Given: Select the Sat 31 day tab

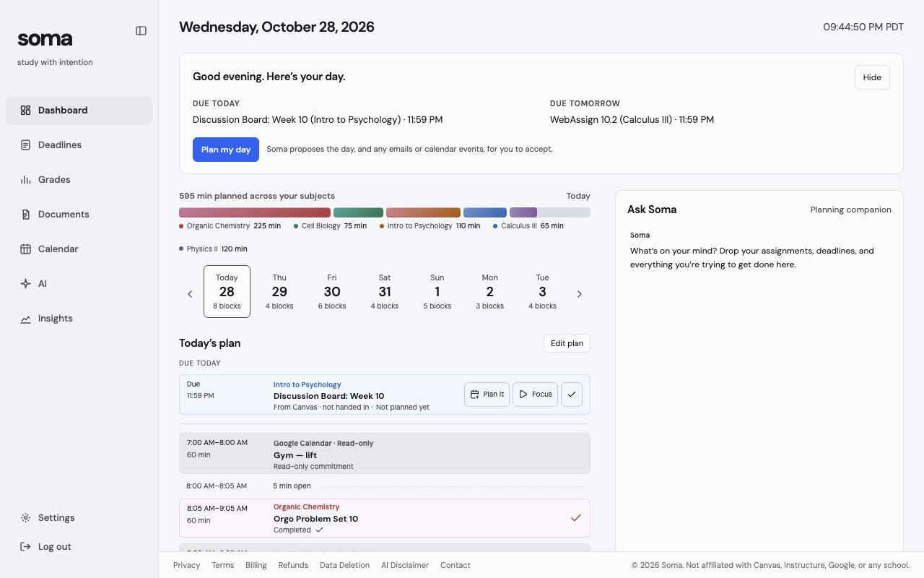Looking at the screenshot, I should [x=385, y=291].
